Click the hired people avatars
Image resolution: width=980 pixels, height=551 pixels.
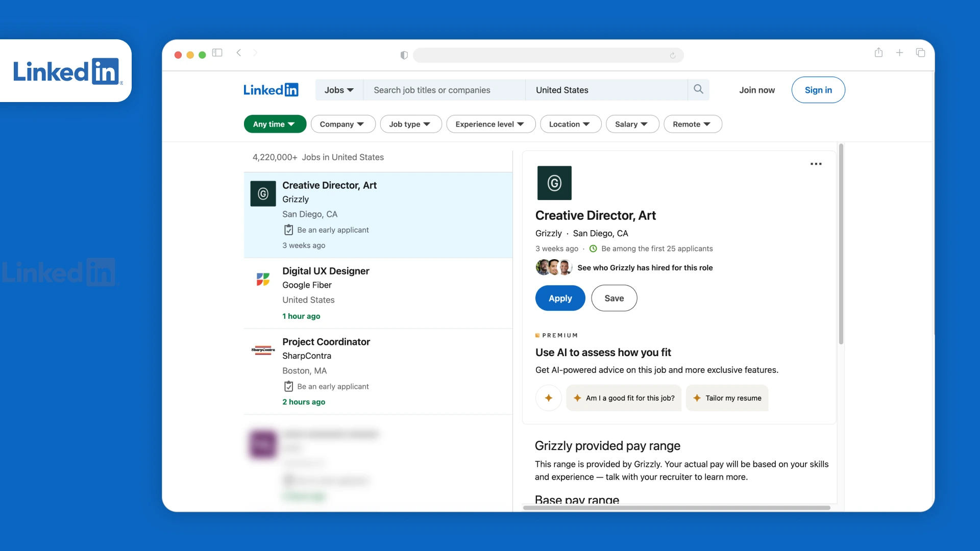554,267
